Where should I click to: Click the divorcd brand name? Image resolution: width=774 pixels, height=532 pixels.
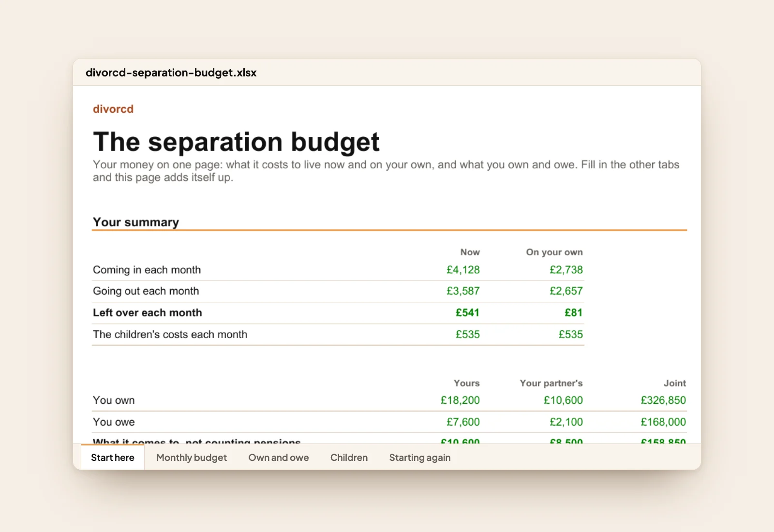tap(113, 109)
